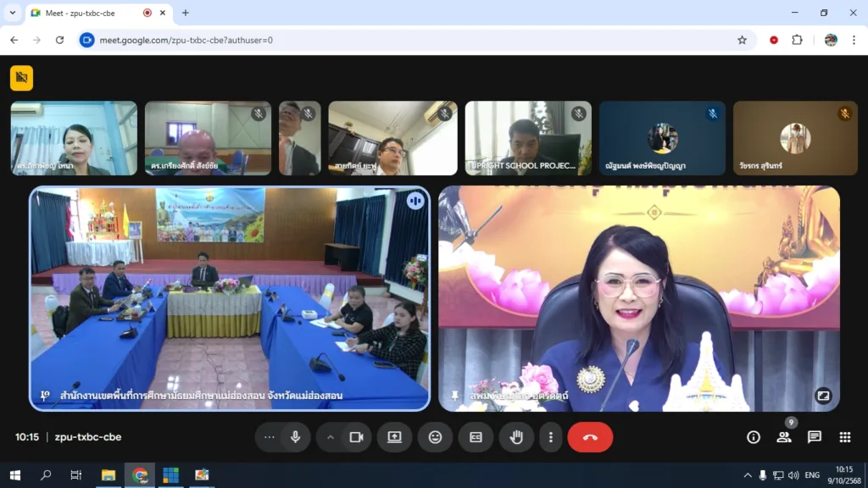Open a new browser tab

pyautogui.click(x=186, y=13)
